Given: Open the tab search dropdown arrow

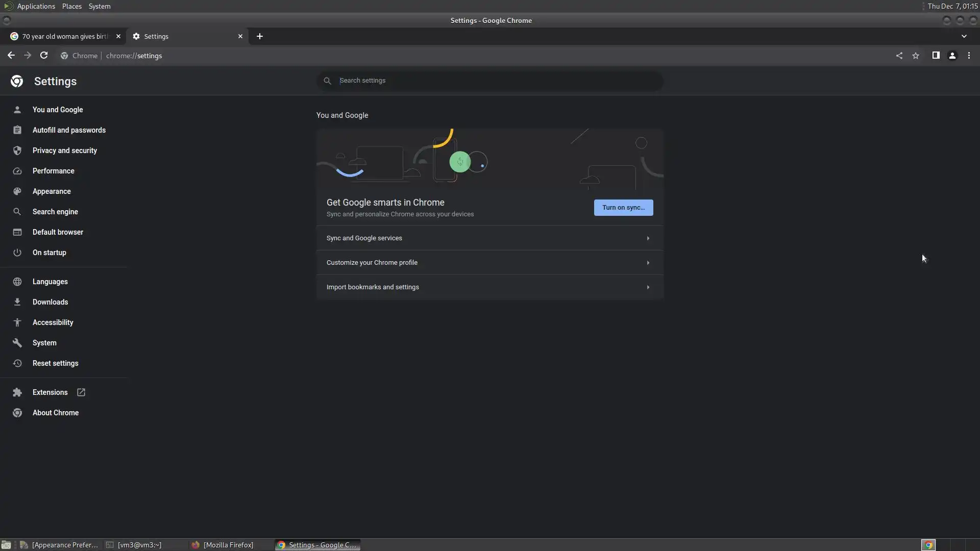Looking at the screenshot, I should point(964,36).
